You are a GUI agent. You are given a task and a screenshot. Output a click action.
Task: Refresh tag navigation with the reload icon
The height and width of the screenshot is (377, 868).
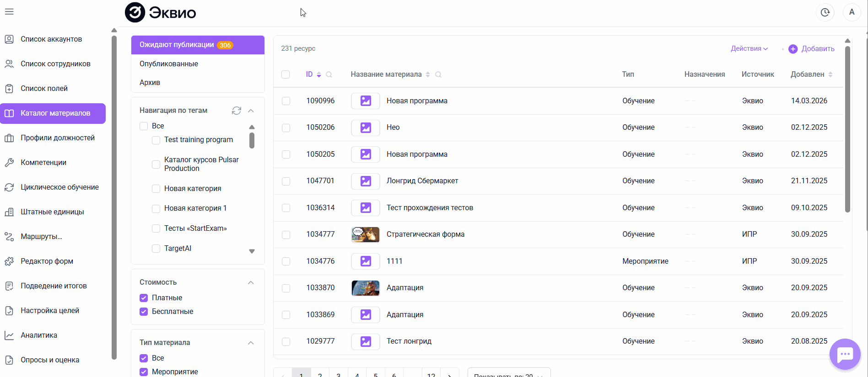pos(237,111)
